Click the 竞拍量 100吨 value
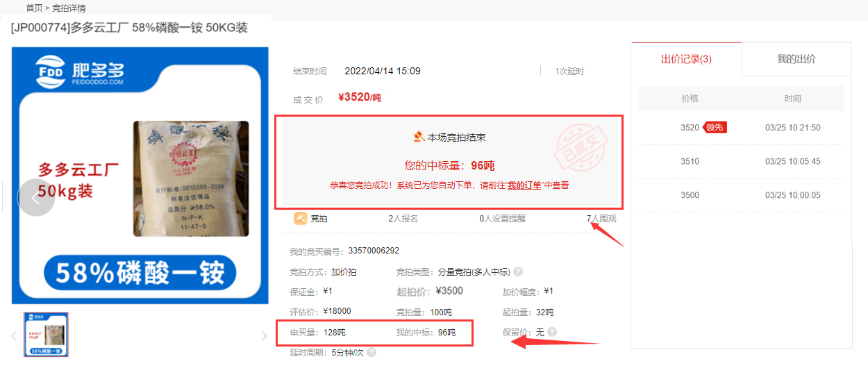Image resolution: width=868 pixels, height=375 pixels. pyautogui.click(x=442, y=312)
